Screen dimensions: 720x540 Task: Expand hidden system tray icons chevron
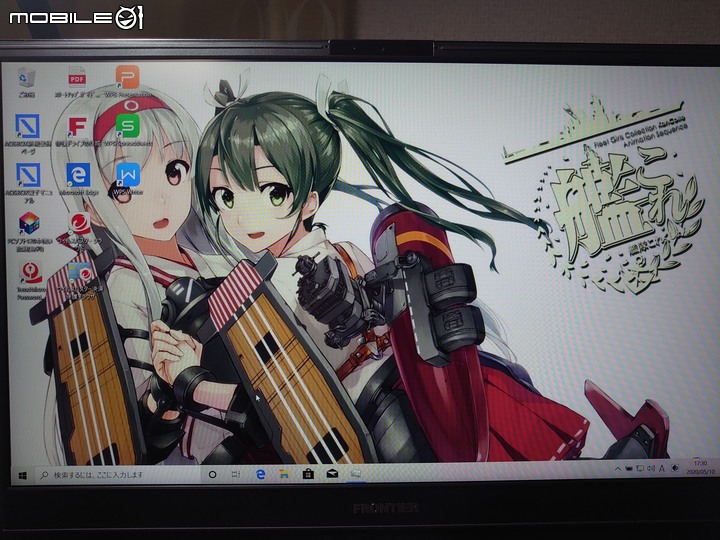tap(618, 469)
